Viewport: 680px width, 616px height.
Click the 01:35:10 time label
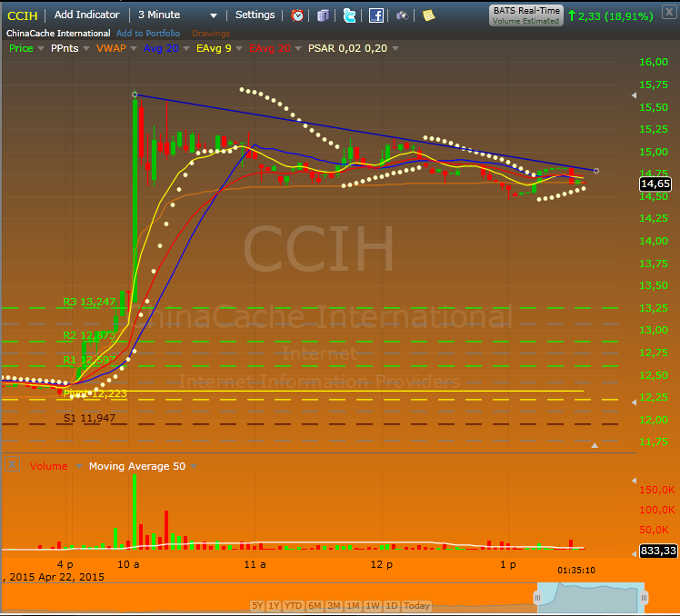coord(576,571)
